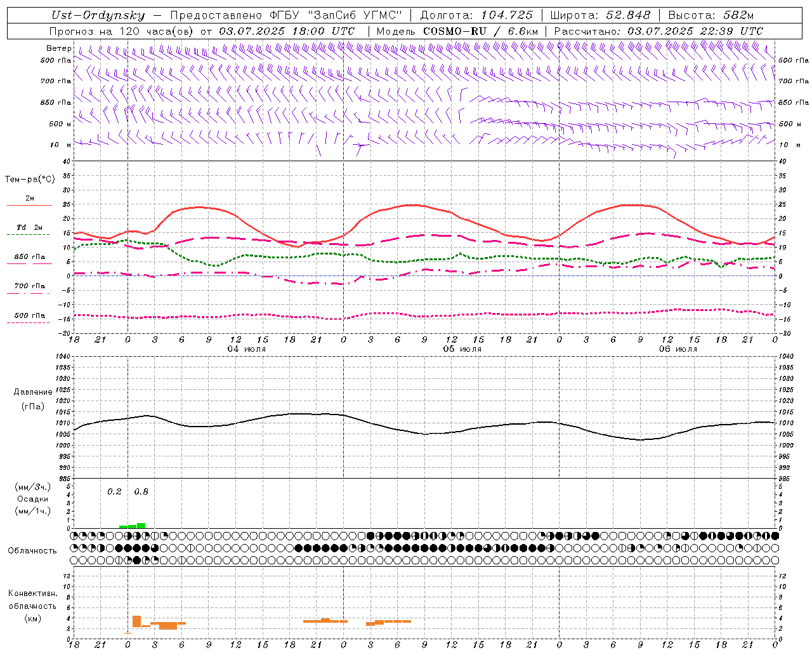
Task: Click the Конвективн. convective cloud label
Action: pyautogui.click(x=33, y=594)
